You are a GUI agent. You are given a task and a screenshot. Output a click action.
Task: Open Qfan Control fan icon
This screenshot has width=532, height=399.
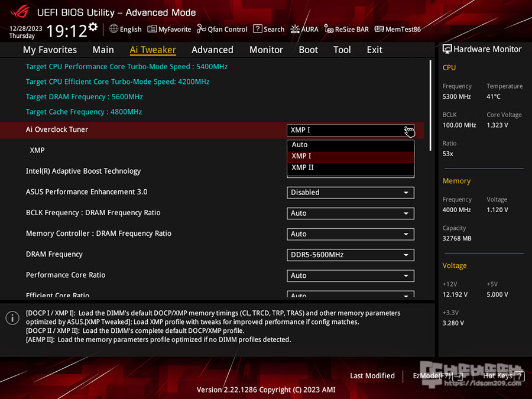click(201, 29)
